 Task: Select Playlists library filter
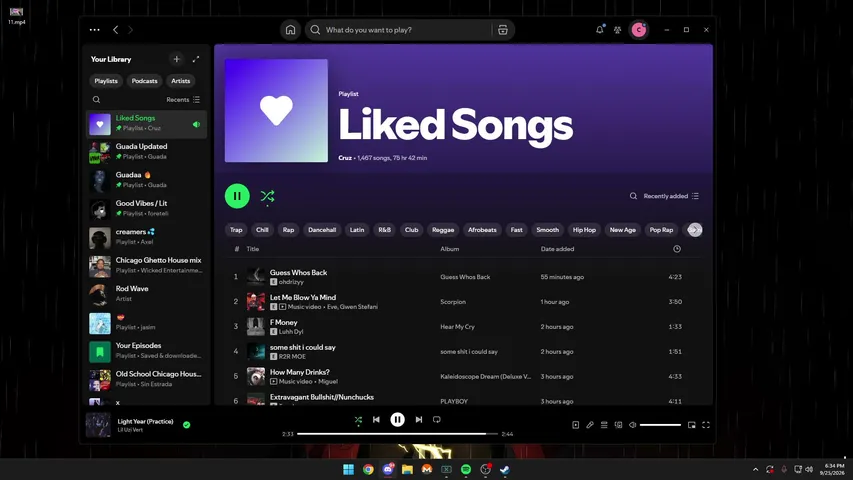tap(106, 81)
